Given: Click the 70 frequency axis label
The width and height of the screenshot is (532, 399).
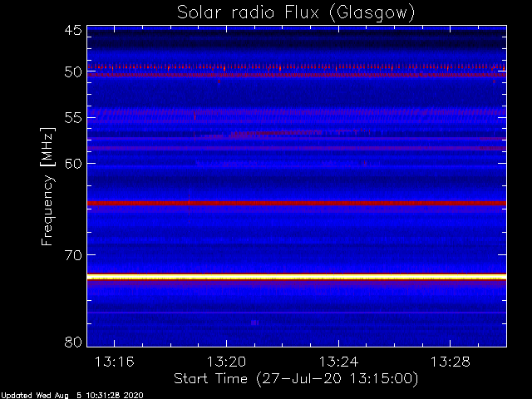Looking at the screenshot, I should click(73, 255).
